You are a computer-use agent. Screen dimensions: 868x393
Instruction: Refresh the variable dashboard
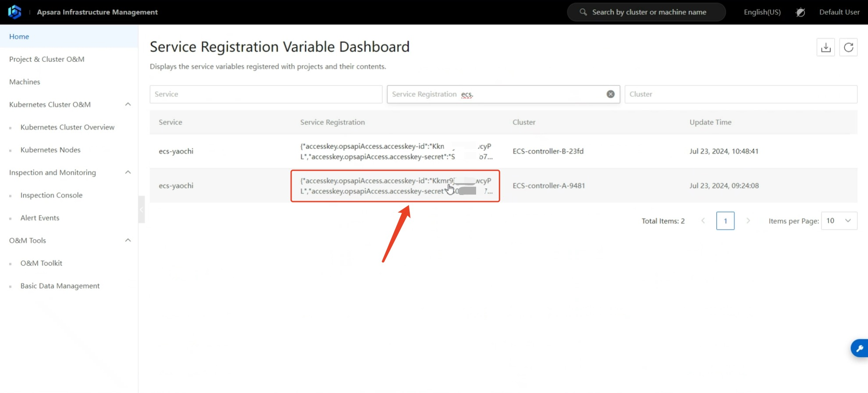click(848, 47)
